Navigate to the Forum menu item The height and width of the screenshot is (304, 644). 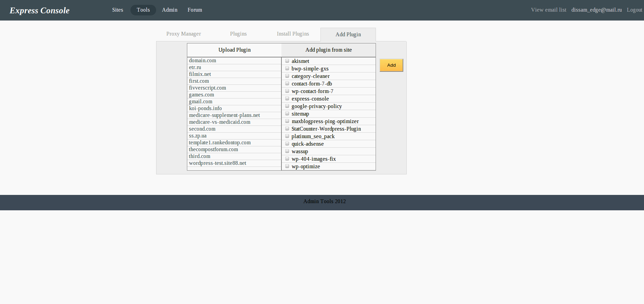tap(195, 10)
